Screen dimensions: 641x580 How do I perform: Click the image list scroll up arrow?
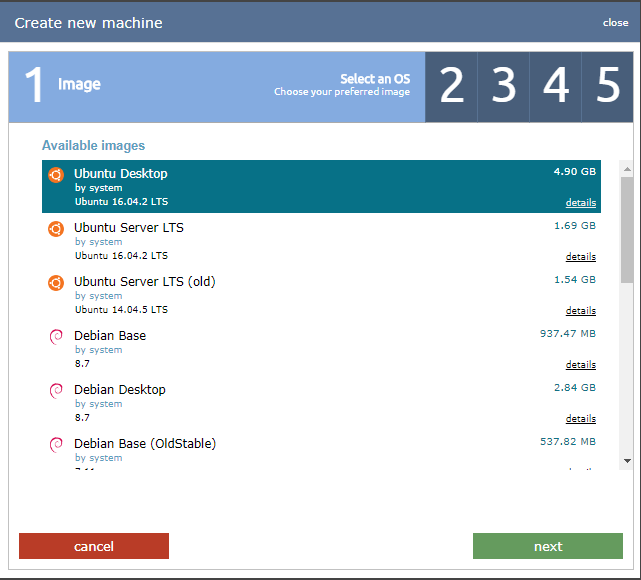(x=627, y=169)
